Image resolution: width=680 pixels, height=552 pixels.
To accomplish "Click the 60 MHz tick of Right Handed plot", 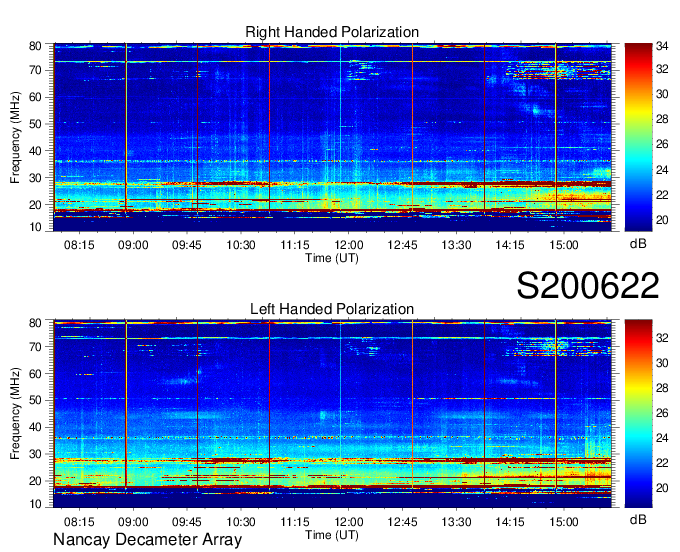I will point(36,97).
